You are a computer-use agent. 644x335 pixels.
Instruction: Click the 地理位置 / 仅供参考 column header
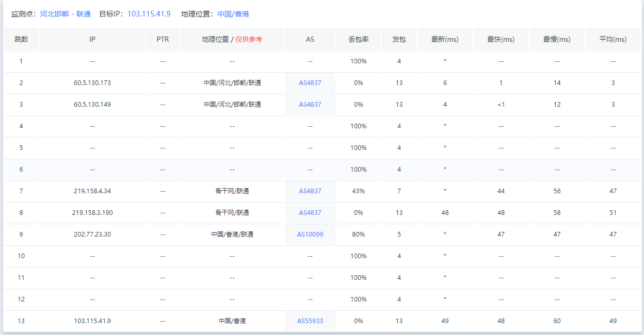(232, 40)
